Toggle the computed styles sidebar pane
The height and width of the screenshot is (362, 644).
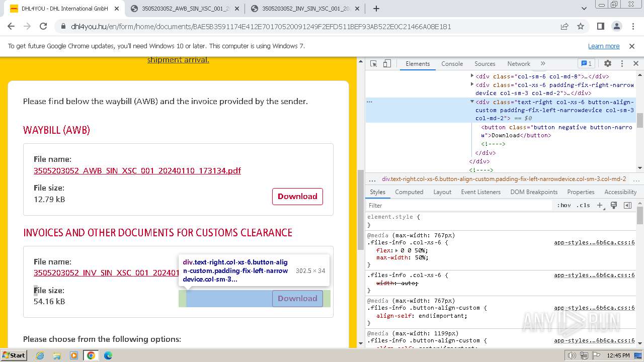pyautogui.click(x=627, y=206)
